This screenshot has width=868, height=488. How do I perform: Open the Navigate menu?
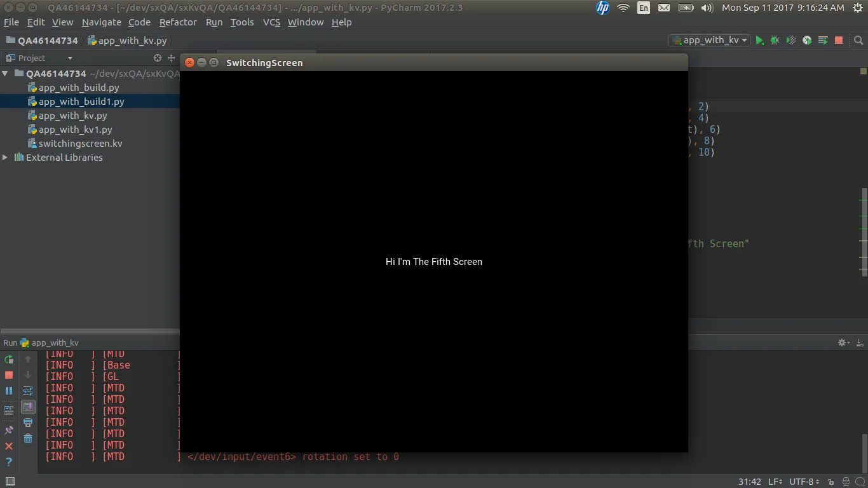[102, 22]
